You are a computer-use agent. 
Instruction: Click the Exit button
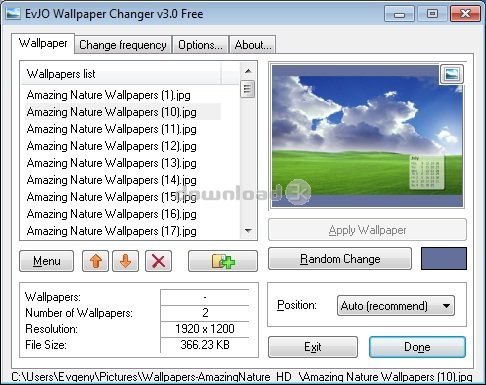coord(313,347)
